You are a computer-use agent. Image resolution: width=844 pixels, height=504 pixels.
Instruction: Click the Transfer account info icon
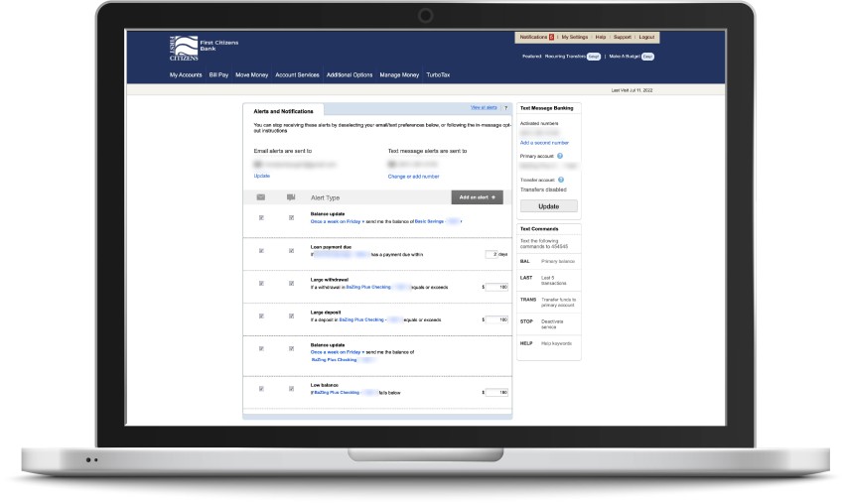(561, 180)
